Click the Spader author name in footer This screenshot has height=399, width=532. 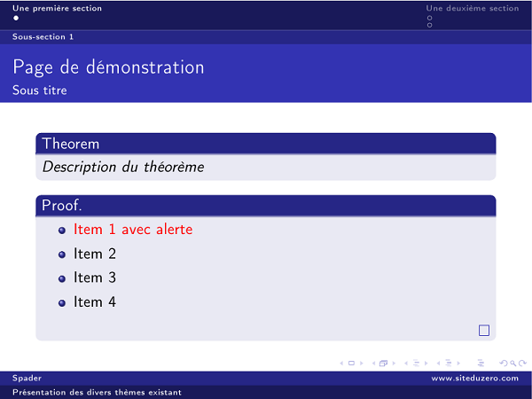(27, 378)
